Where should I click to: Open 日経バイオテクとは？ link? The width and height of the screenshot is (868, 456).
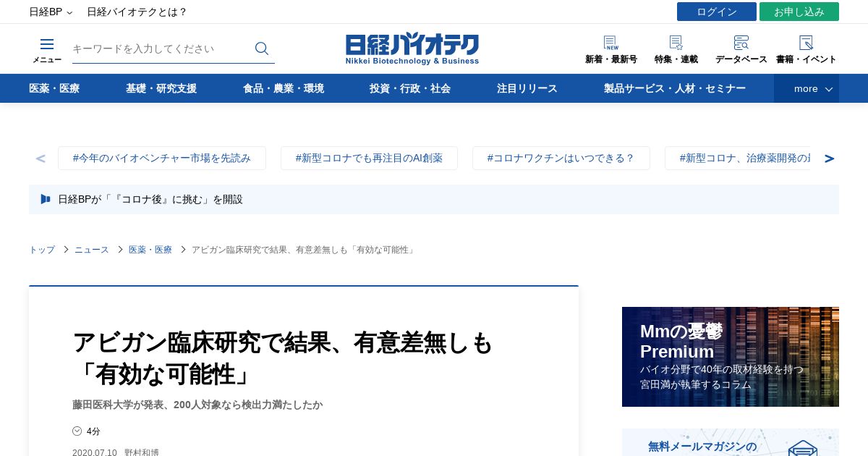click(x=137, y=12)
